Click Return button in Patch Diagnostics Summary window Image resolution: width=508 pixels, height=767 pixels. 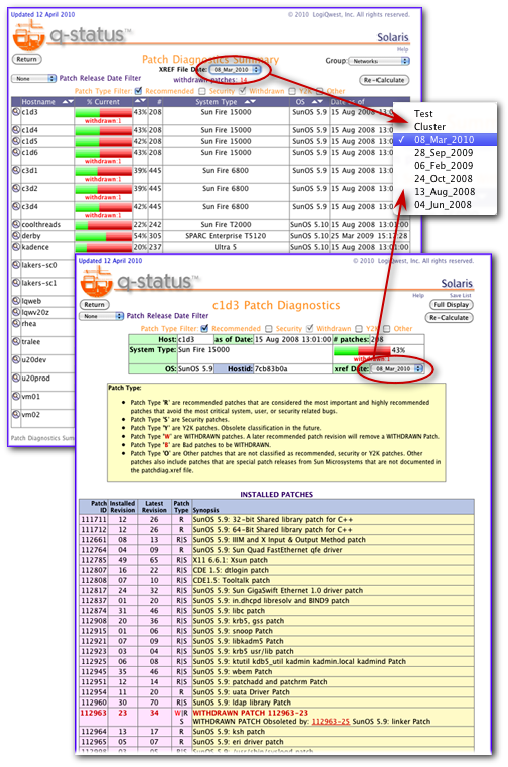tap(26, 59)
